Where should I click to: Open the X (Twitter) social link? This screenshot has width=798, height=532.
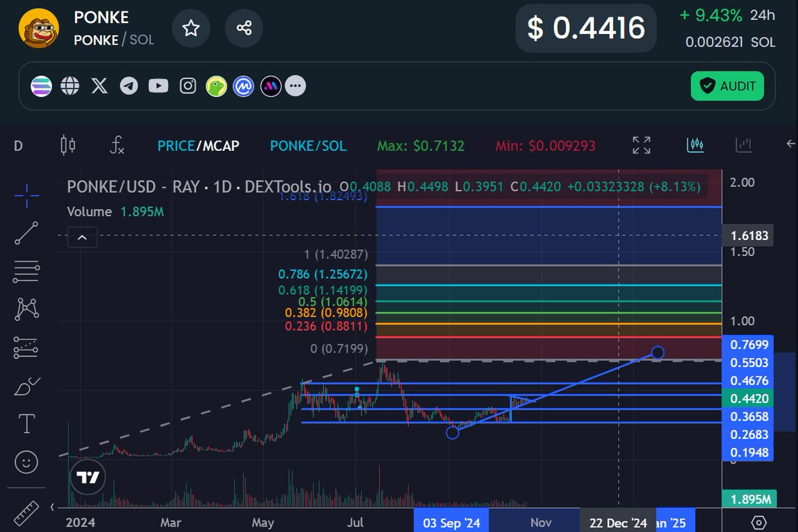pos(99,86)
